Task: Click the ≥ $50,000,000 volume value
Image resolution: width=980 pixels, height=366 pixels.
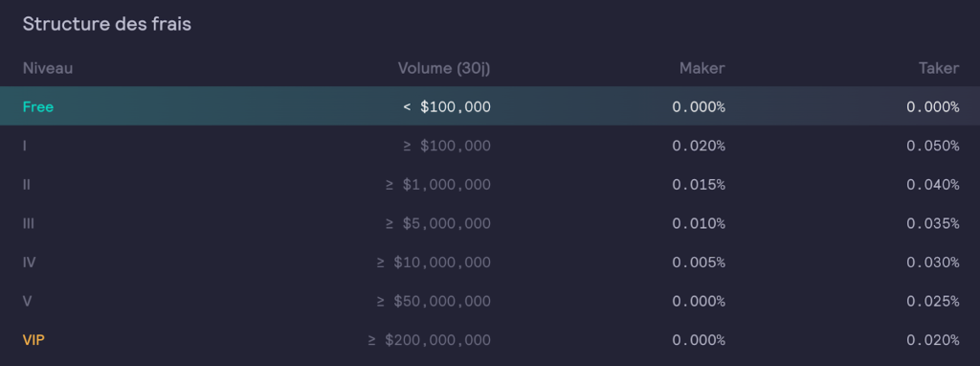Action: click(434, 302)
